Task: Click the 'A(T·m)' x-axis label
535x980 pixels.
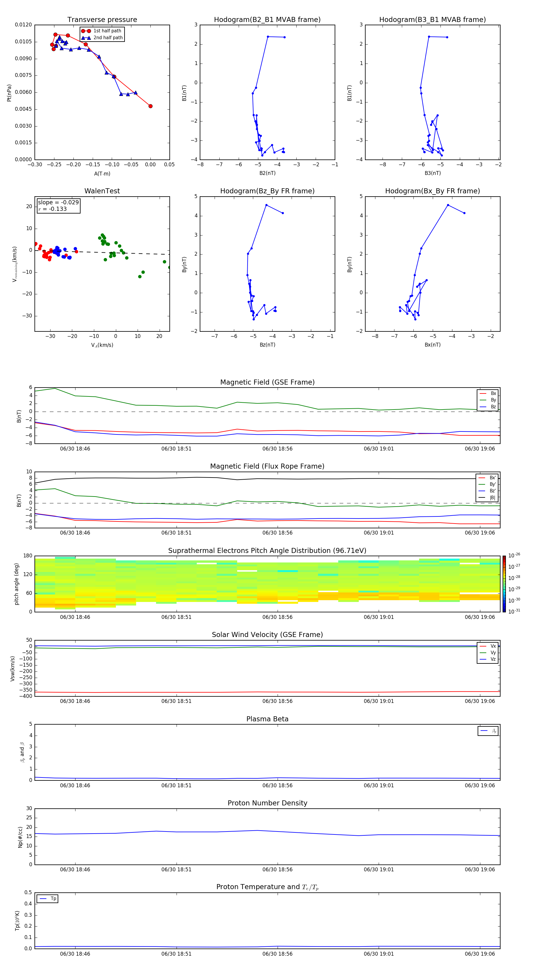Action: point(102,173)
